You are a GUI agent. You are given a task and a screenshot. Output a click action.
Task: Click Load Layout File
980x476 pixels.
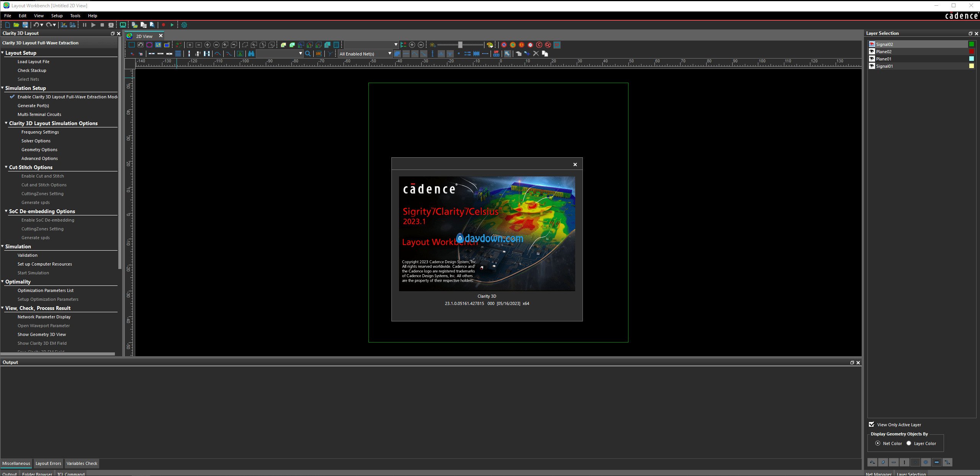coord(33,62)
